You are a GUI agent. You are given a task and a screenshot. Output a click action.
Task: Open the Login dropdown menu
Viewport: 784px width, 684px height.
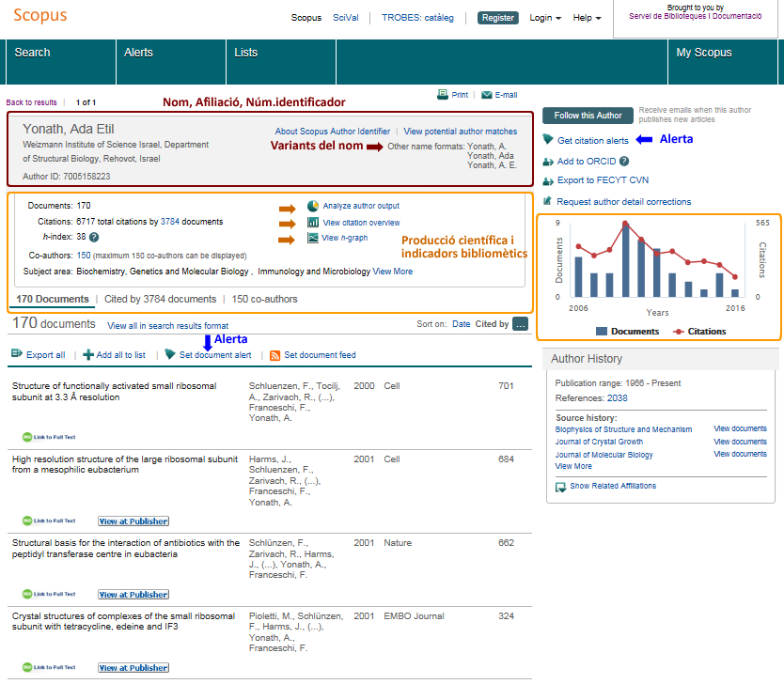click(545, 18)
